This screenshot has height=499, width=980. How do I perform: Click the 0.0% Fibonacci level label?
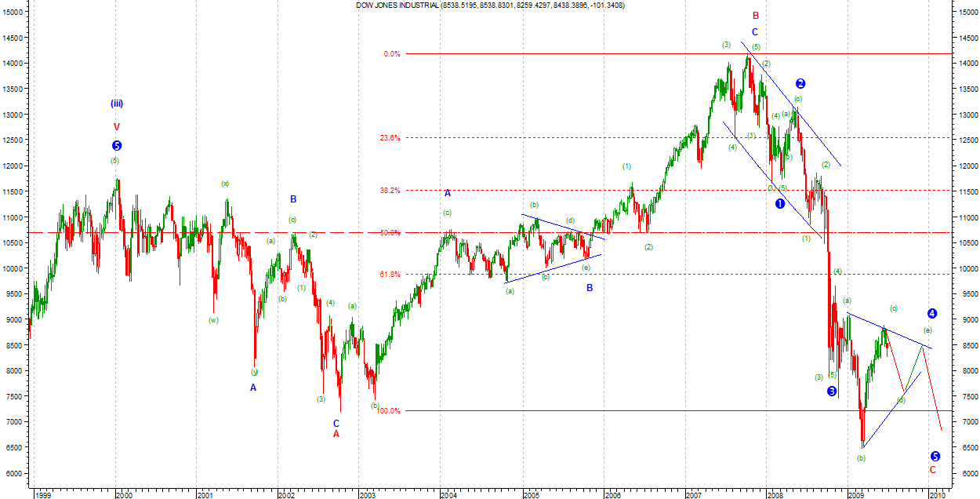392,54
